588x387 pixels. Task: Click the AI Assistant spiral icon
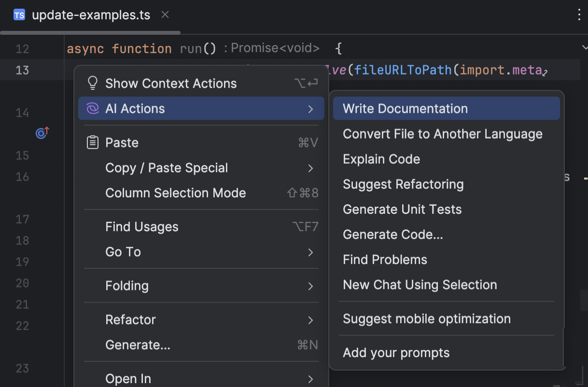(x=92, y=109)
